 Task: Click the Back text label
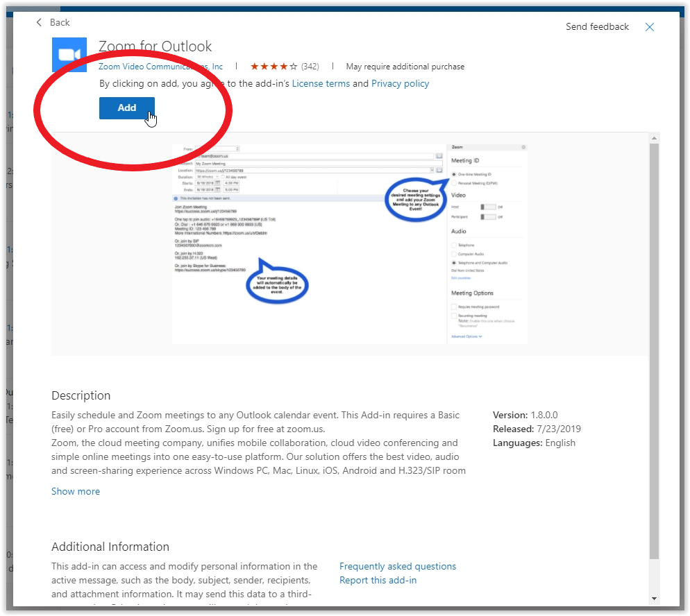click(60, 22)
